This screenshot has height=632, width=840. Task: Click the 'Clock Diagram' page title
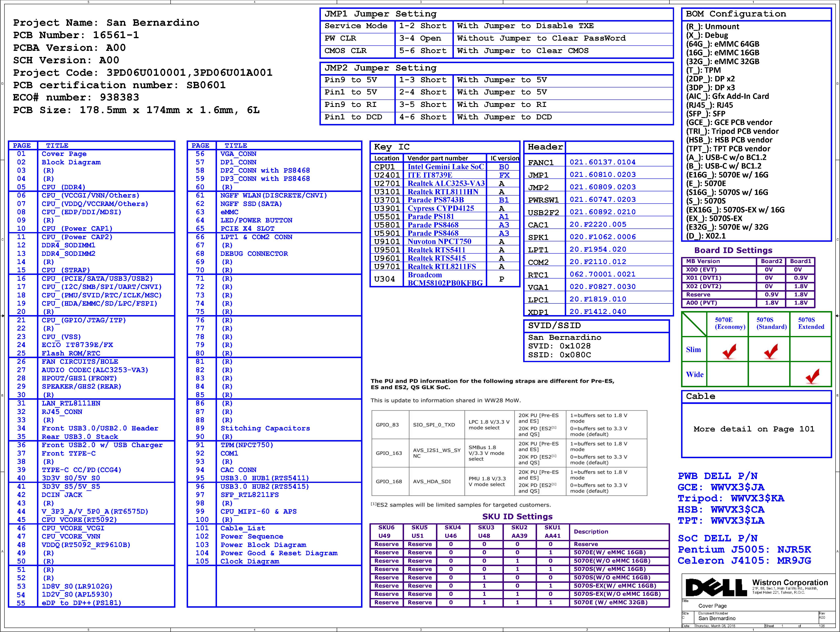[250, 561]
